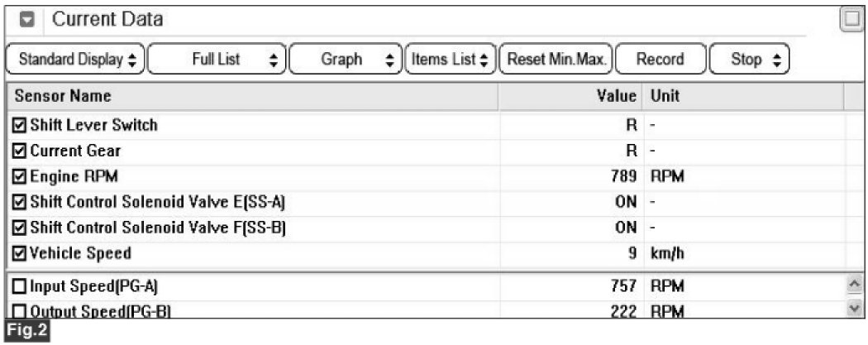This screenshot has width=868, height=345.
Task: Open the Stop dropdown button
Action: pos(749,60)
